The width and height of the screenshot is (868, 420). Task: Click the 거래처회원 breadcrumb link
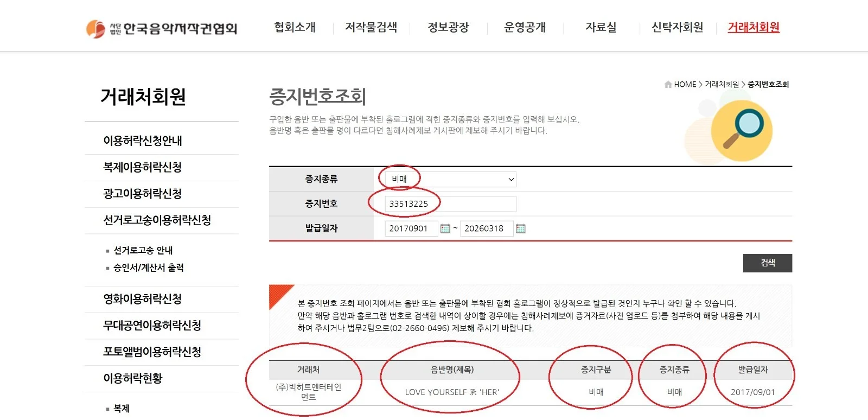[x=722, y=85]
